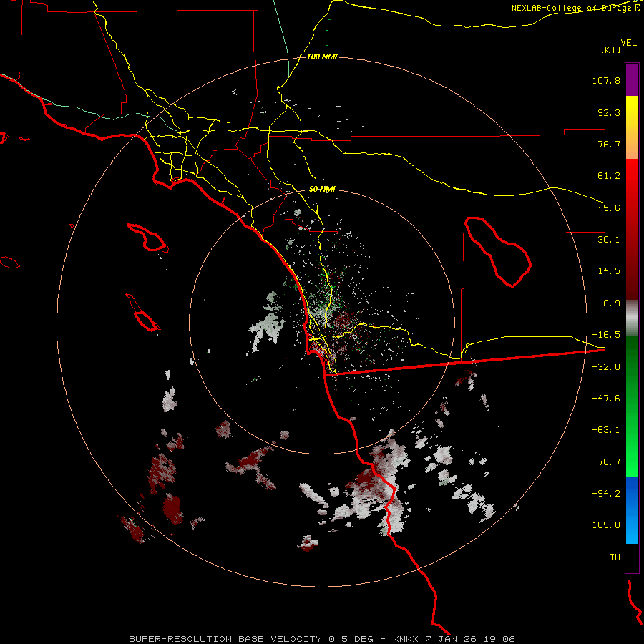Click the Super-Resolution Base Velocity caption
This screenshot has height=644, width=644.
click(321, 639)
